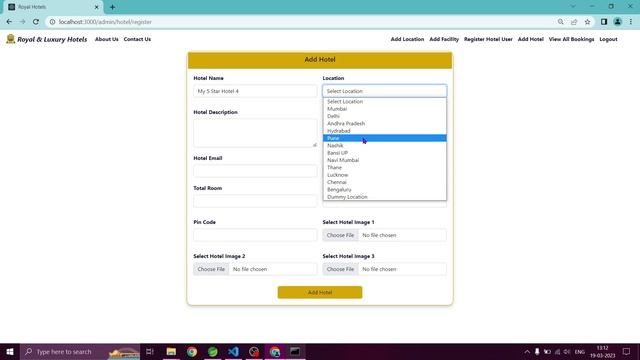Screen dimensions: 640x360
Task: Open Register Hotel User
Action: pyautogui.click(x=488, y=39)
